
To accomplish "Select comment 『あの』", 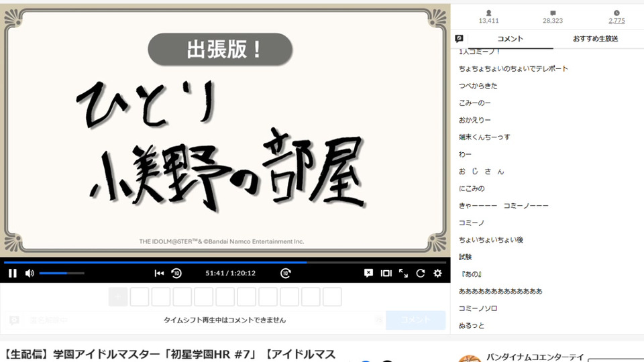I will point(471,274).
